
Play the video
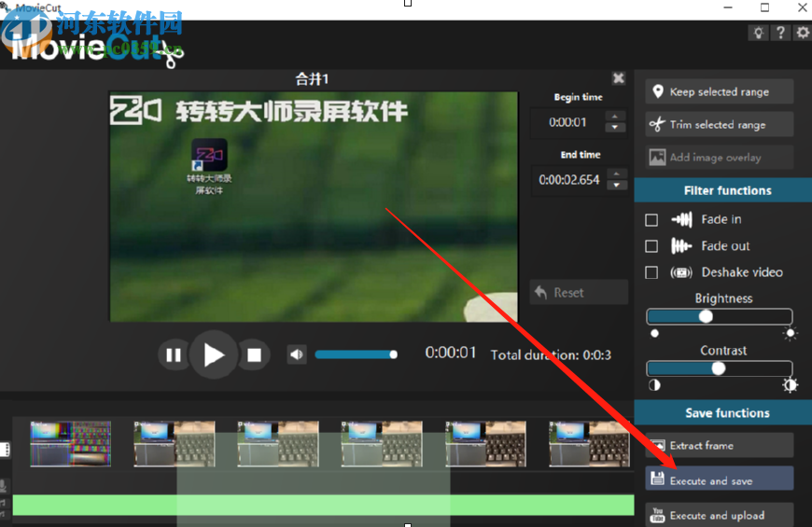pos(214,355)
